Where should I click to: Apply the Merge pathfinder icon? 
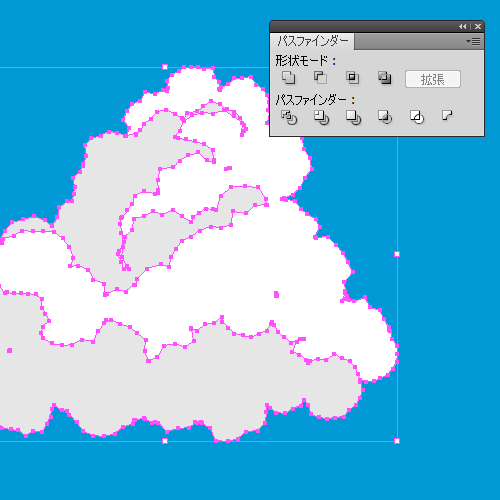click(x=353, y=117)
